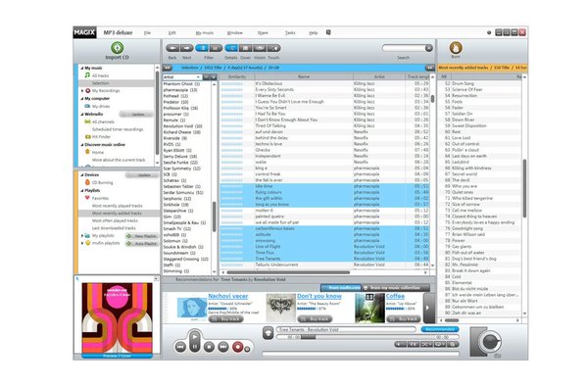The image size is (588, 387).
Task: Open the File menu
Action: [147, 33]
